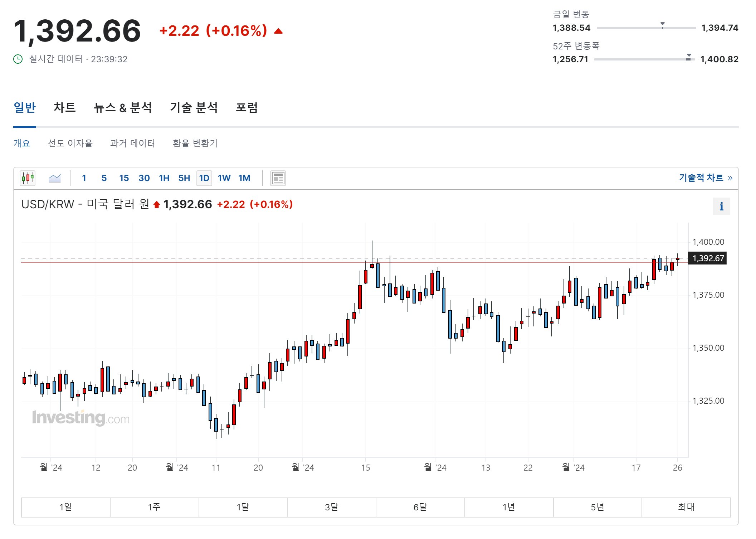
Task: Open 과거 데이터 sub-tab
Action: pos(132,143)
